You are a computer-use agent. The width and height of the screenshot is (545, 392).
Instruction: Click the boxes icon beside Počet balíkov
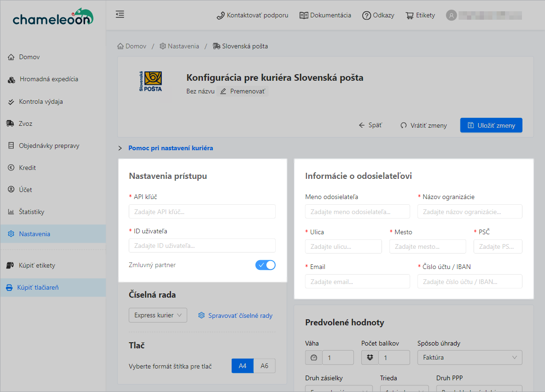370,358
